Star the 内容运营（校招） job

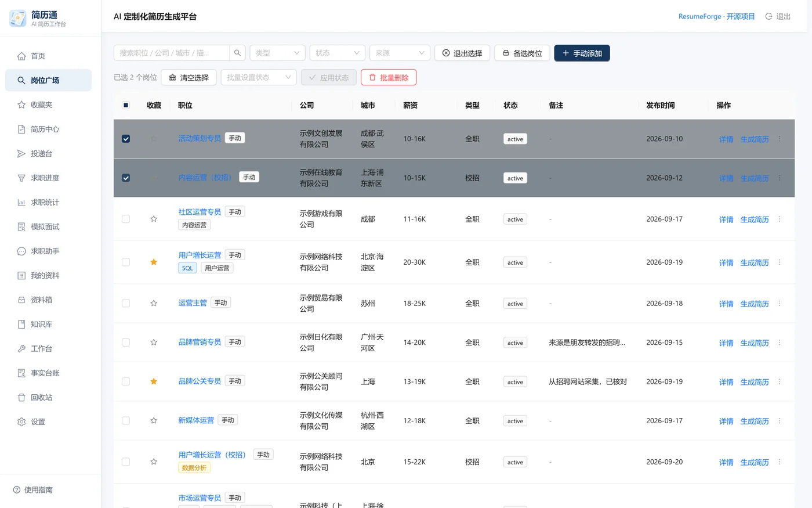(x=154, y=178)
